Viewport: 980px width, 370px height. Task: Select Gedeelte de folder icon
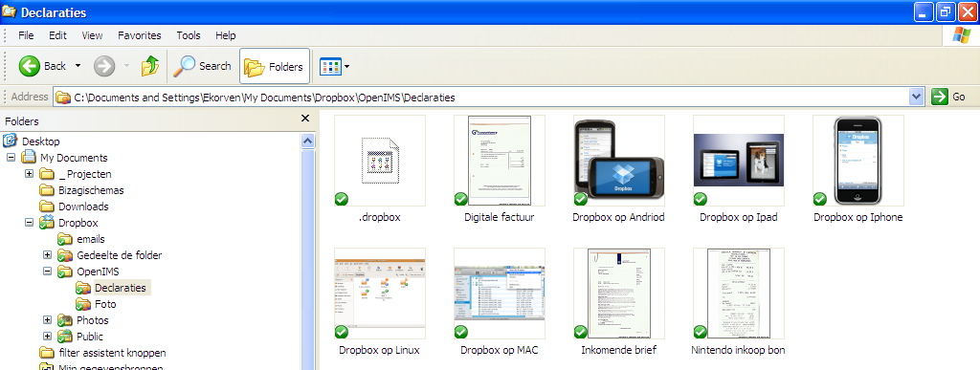point(65,255)
